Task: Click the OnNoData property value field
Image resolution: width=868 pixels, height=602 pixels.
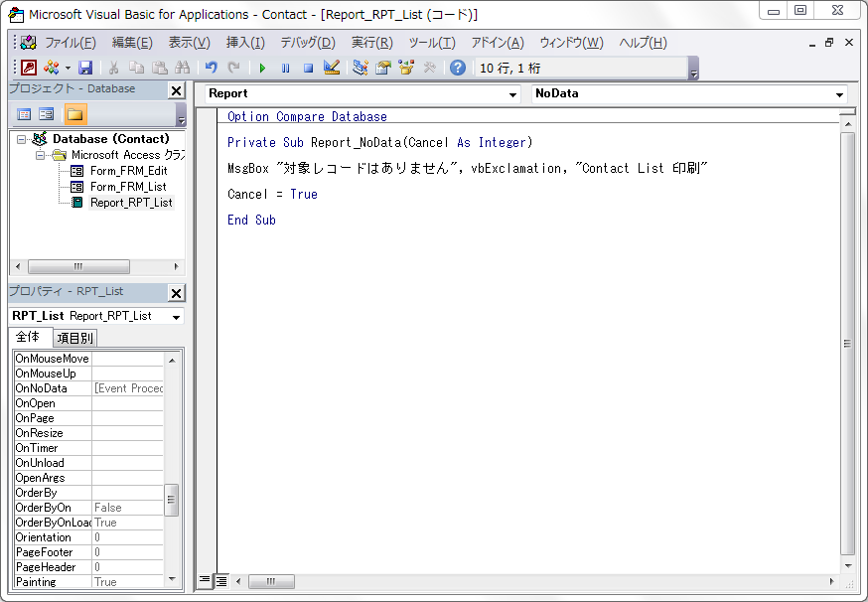Action: click(128, 388)
